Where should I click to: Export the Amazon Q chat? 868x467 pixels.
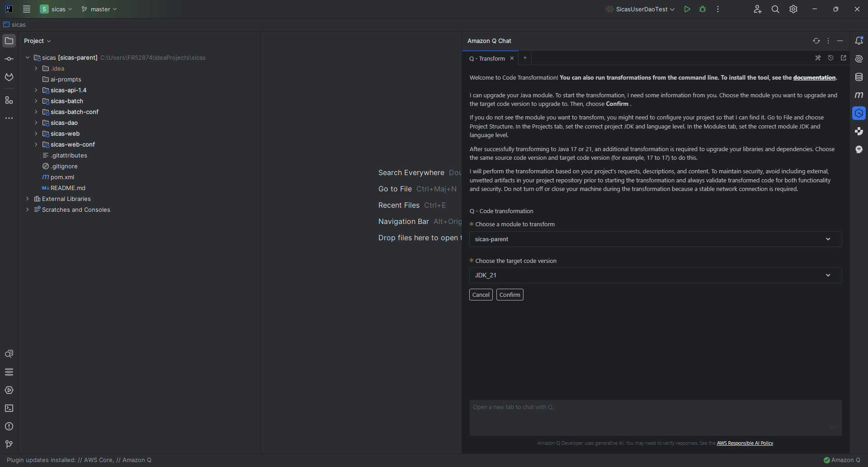point(843,58)
